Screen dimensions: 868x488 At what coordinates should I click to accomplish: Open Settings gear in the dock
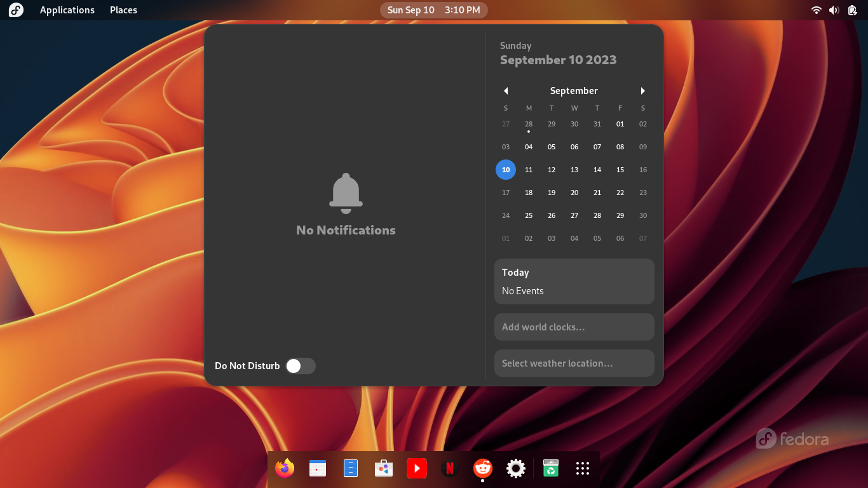pos(516,469)
